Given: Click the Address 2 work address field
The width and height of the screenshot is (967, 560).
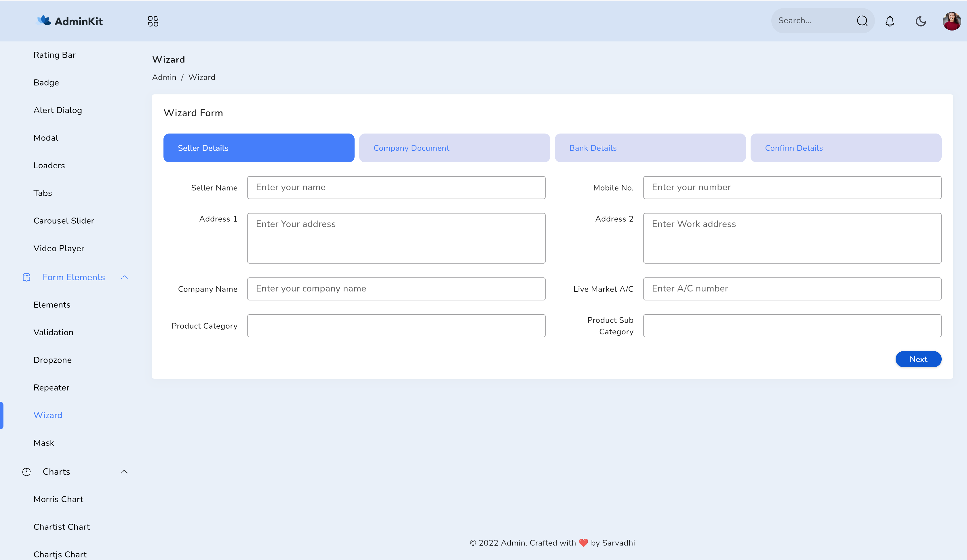Looking at the screenshot, I should (792, 238).
